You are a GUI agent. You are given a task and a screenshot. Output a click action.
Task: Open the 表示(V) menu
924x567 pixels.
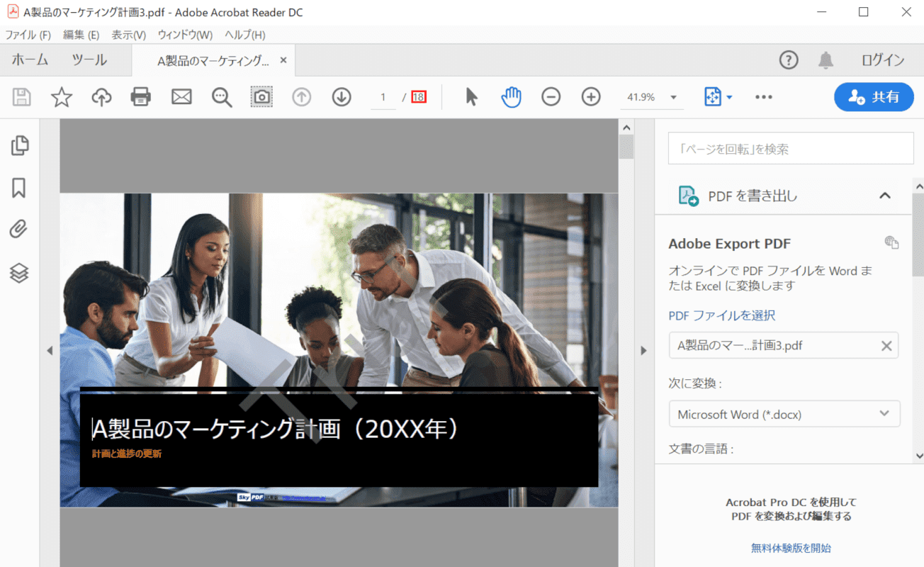[x=128, y=35]
